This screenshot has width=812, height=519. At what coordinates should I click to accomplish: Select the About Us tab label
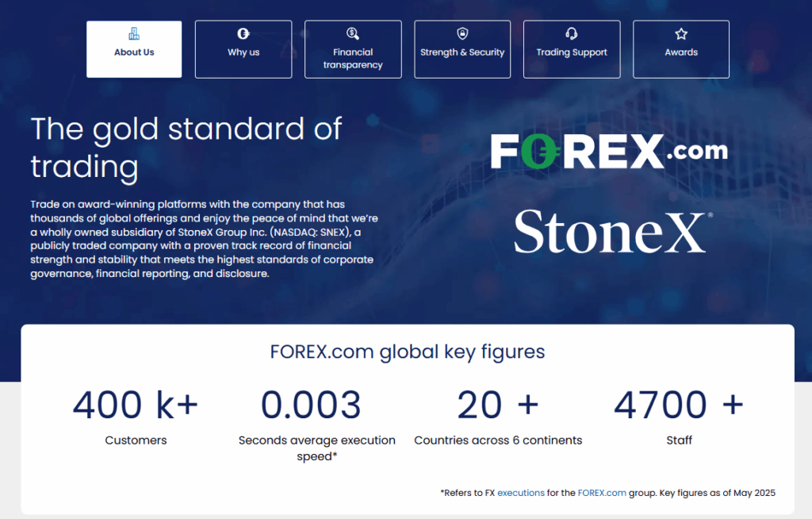(134, 52)
